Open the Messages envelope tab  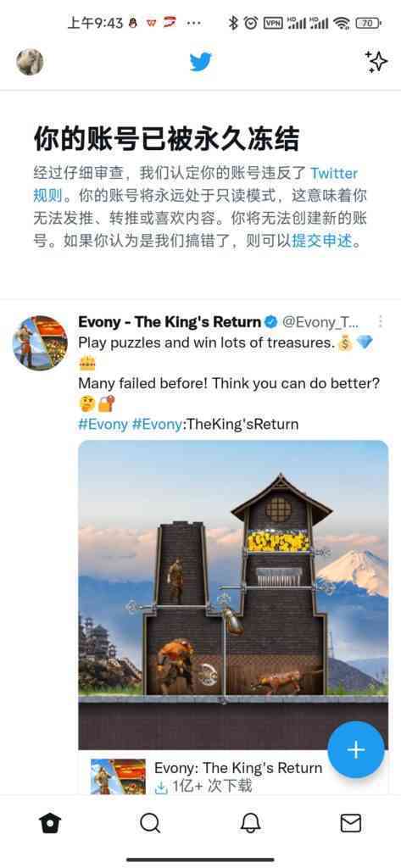pyautogui.click(x=351, y=823)
